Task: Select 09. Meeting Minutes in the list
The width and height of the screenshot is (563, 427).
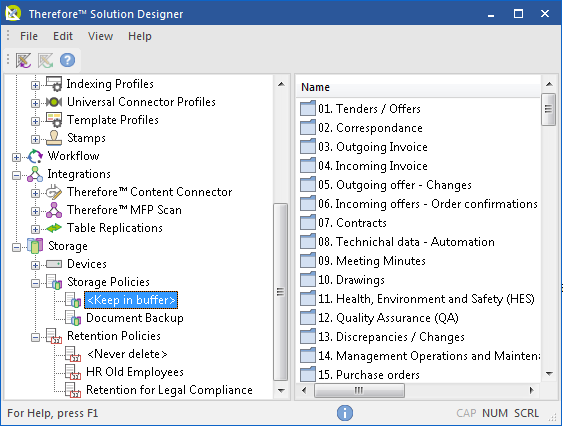Action: (372, 261)
